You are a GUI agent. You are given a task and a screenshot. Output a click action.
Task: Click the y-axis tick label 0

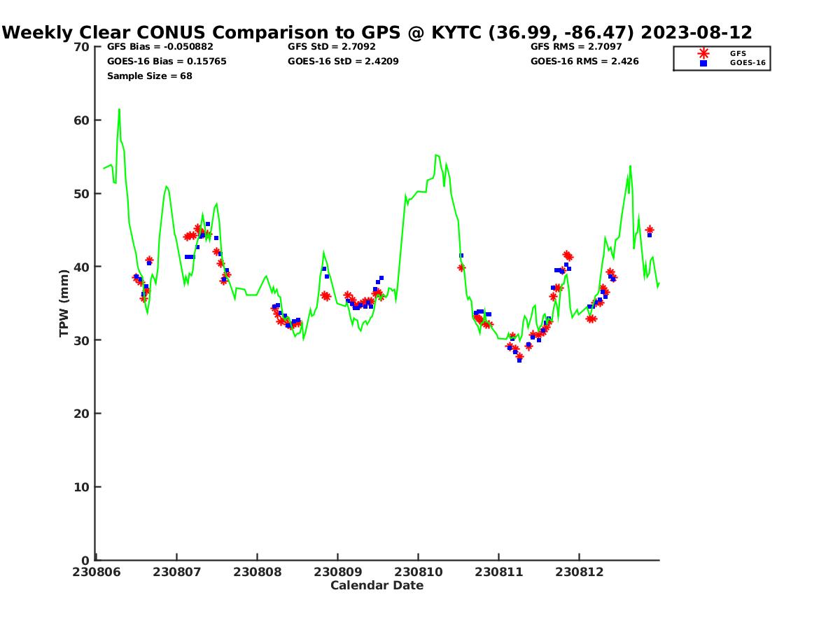click(86, 560)
